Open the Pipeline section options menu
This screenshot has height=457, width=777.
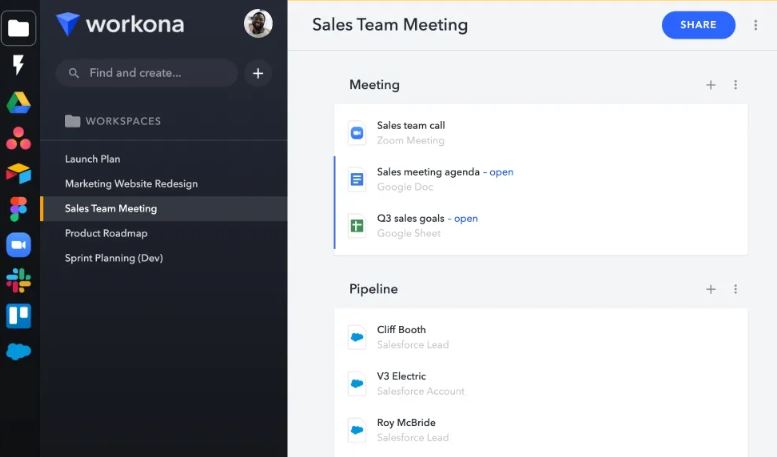(735, 289)
